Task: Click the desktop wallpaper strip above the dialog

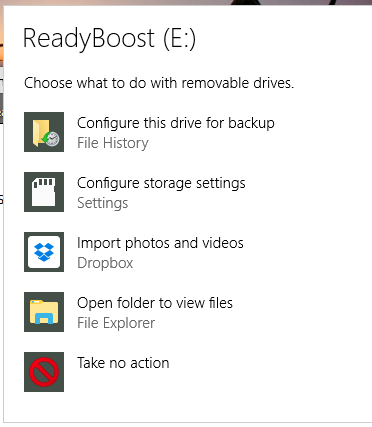Action: pos(186,2)
